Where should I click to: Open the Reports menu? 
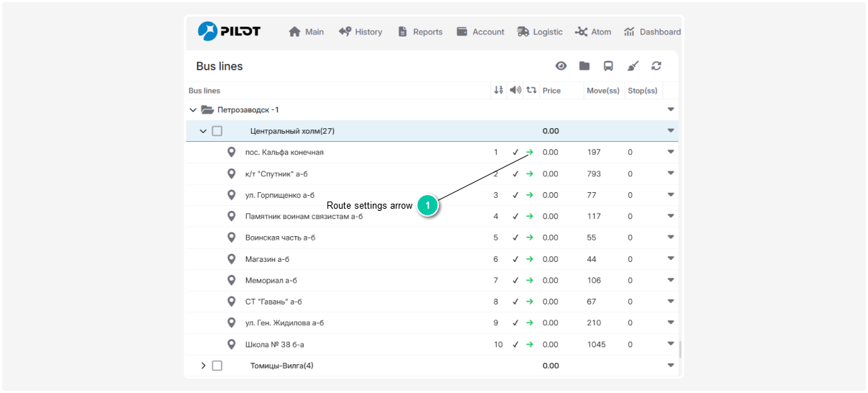[420, 32]
